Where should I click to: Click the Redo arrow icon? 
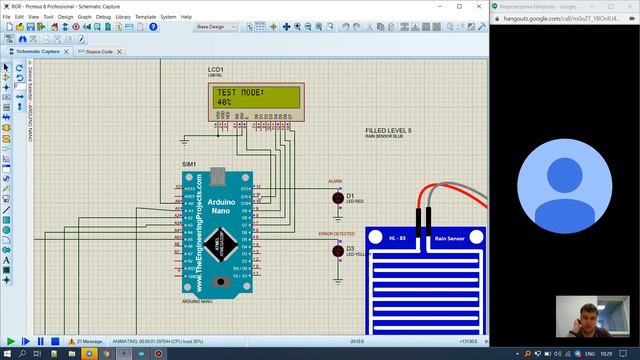pos(357,27)
